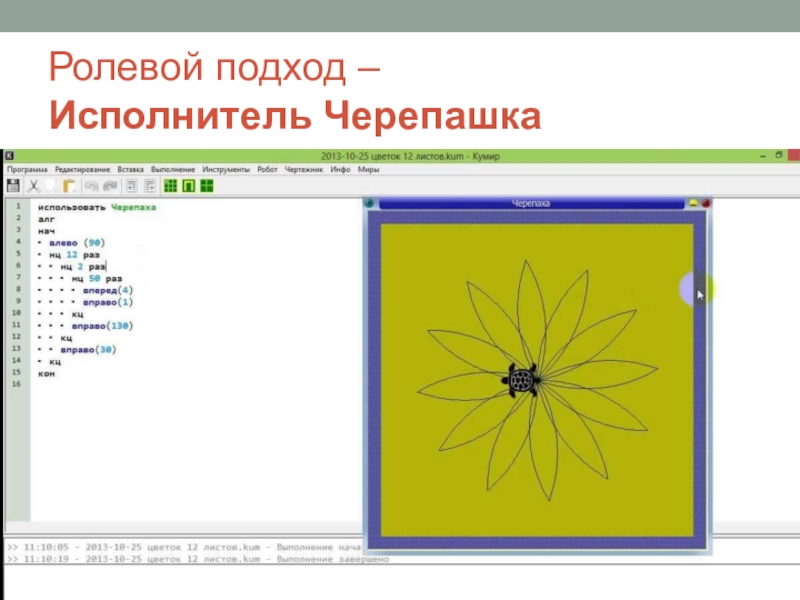Click the 'нач' keyword on line 3
Image resolution: width=800 pixels, height=600 pixels.
point(46,231)
